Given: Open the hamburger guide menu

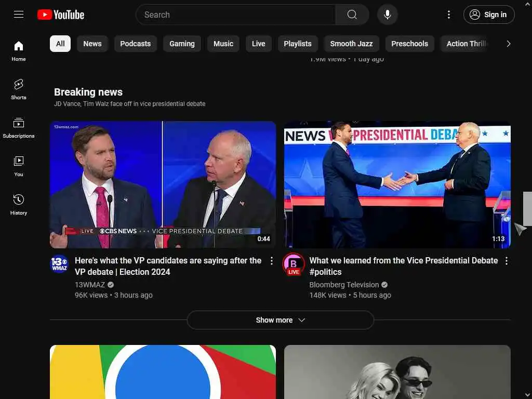Looking at the screenshot, I should [x=19, y=15].
